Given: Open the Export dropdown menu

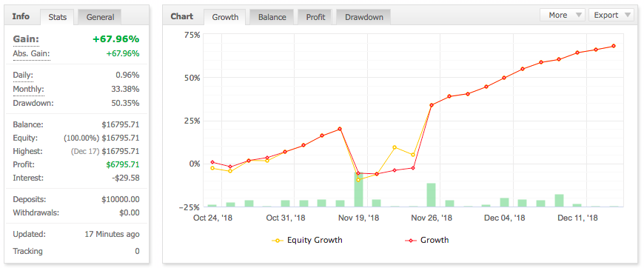Looking at the screenshot, I should click(611, 16).
